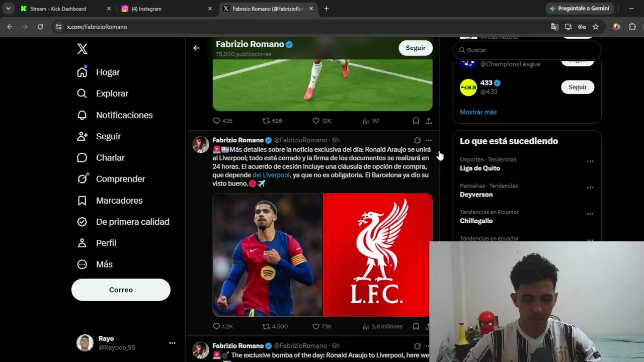Open Explorar from the sidebar
Screen dimensions: 644x362
tap(103, 94)
